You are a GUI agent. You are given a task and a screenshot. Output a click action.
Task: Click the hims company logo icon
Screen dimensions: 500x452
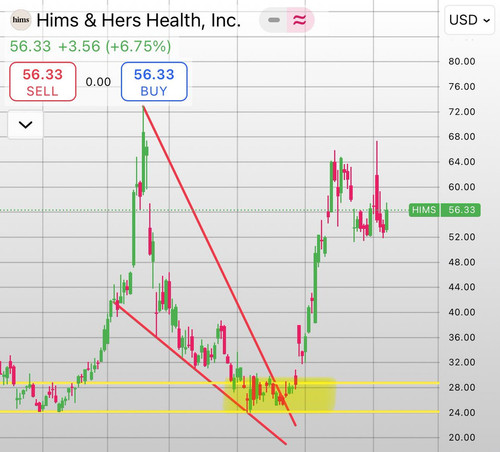(x=20, y=20)
